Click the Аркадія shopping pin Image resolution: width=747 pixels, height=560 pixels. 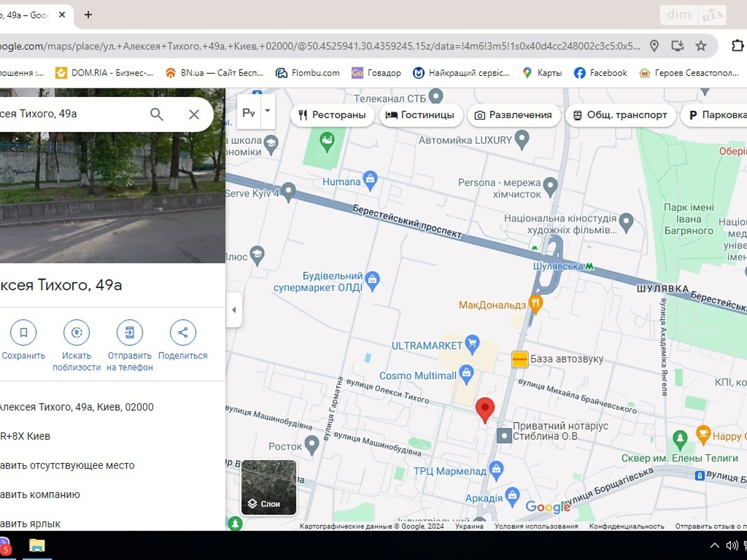tap(512, 497)
